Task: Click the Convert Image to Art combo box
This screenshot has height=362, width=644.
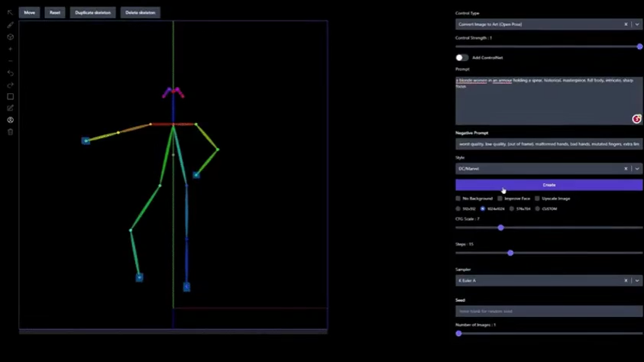Action: (x=549, y=24)
